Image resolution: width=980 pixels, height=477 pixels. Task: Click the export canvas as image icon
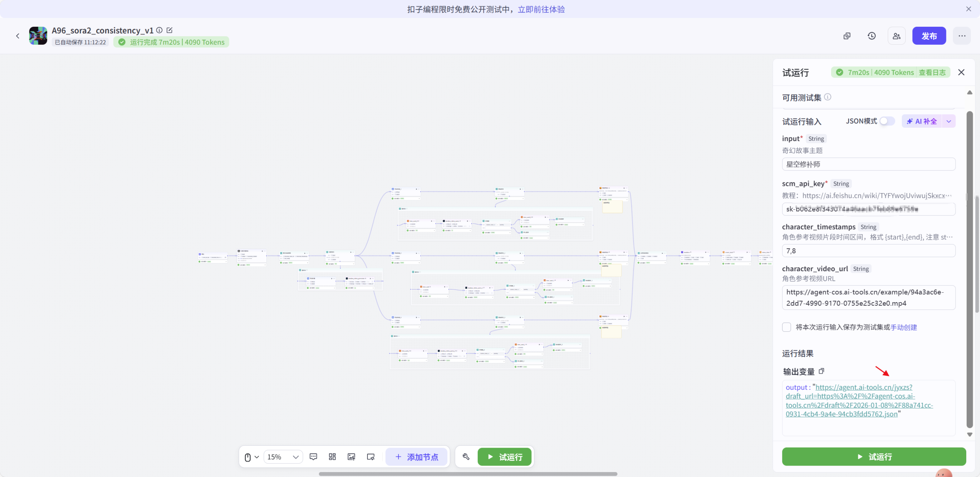[x=351, y=457]
